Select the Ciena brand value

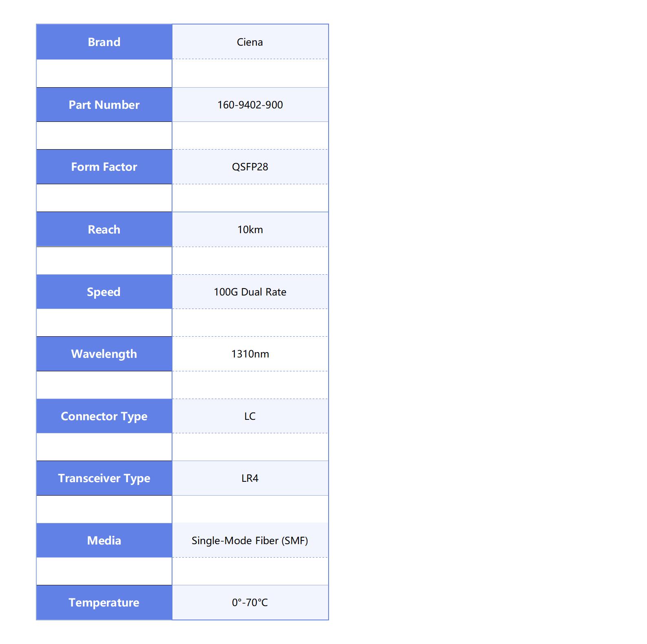[250, 42]
